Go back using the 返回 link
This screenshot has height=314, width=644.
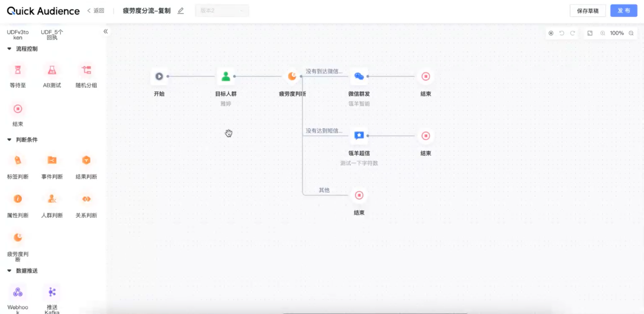[x=96, y=11]
